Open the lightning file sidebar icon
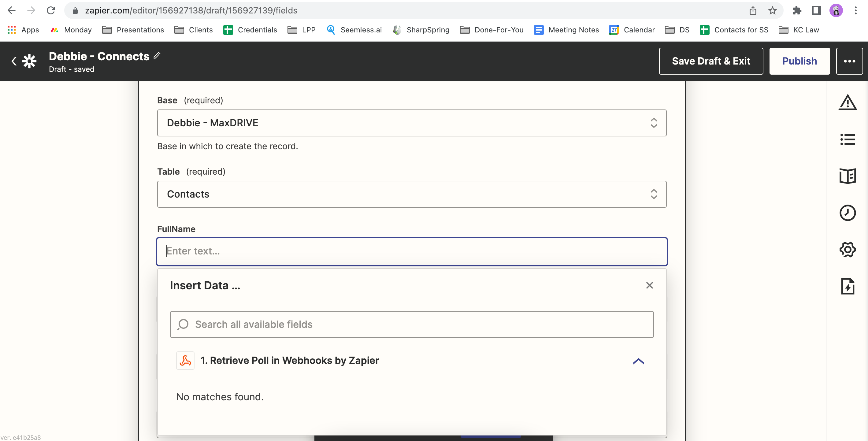 coord(848,286)
